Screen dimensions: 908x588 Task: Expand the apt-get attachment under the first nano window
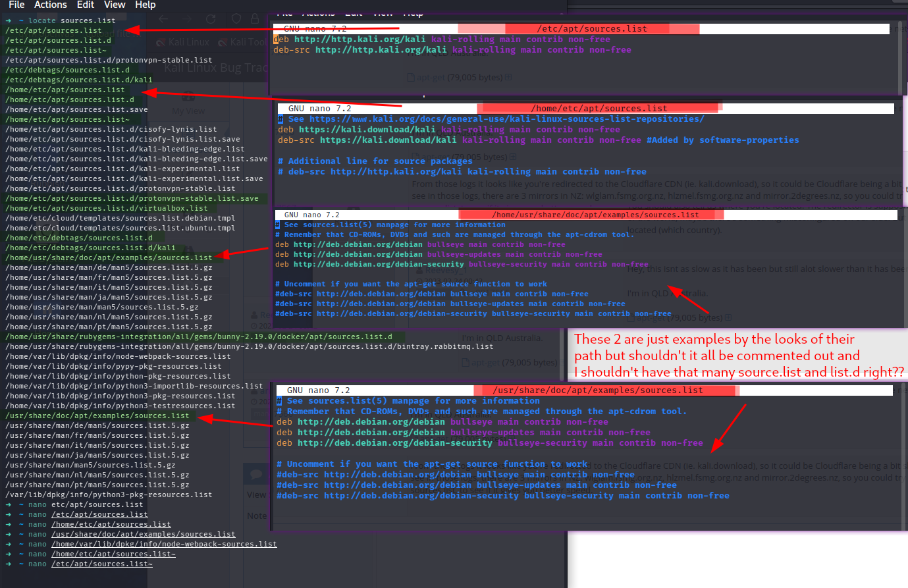[508, 78]
